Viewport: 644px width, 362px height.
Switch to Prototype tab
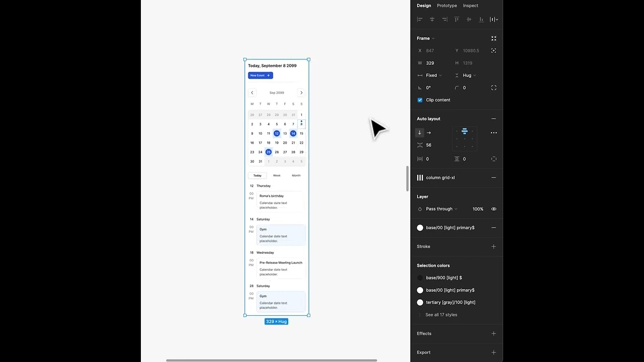[447, 6]
